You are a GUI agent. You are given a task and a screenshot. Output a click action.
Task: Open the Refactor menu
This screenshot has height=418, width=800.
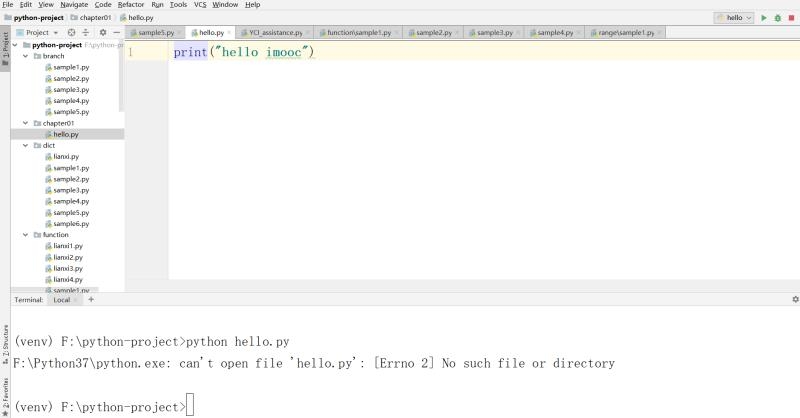point(131,5)
